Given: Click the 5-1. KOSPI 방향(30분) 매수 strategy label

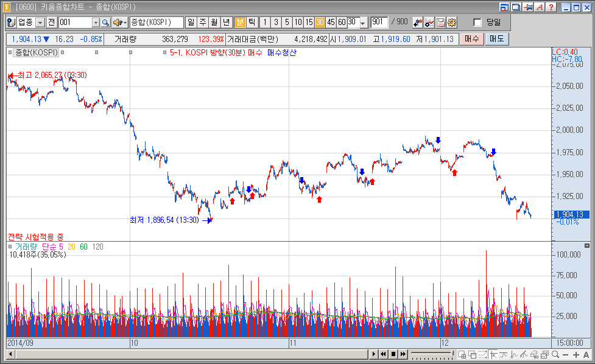Looking at the screenshot, I should [216, 53].
